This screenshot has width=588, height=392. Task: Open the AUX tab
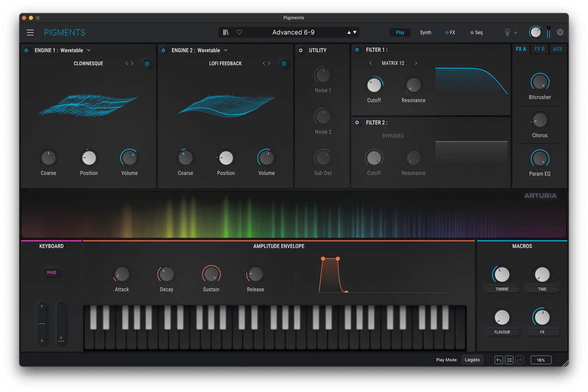pos(558,49)
